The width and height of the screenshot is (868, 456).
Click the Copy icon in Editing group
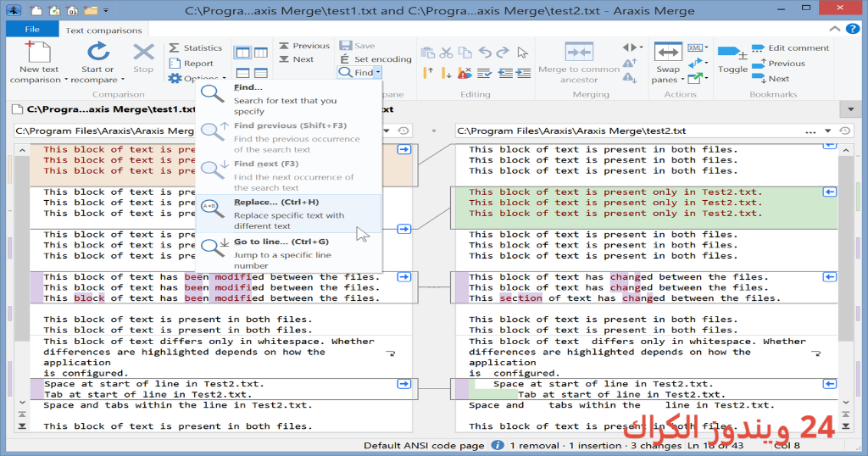(465, 53)
